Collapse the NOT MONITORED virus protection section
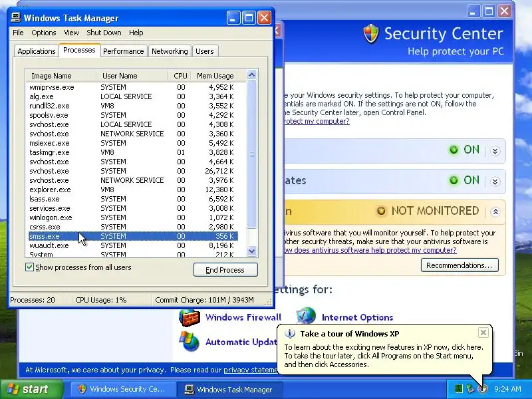Viewport: 532px width, 399px height. 495,212
